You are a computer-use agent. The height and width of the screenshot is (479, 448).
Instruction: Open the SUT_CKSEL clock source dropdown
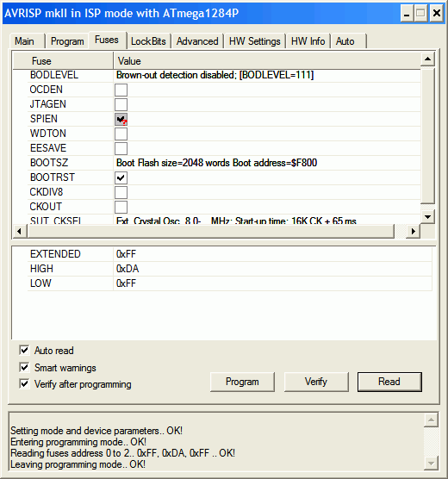tap(267, 220)
